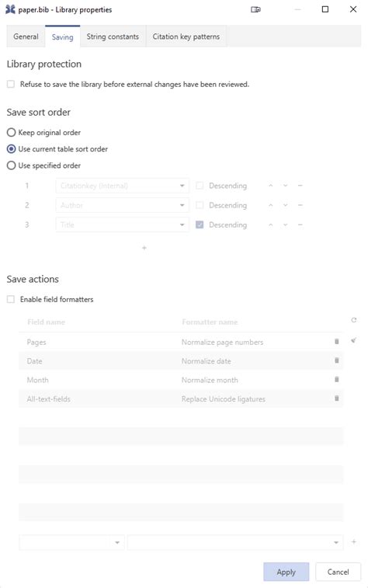Reset save actions with refresh icon
The width and height of the screenshot is (368, 588).
point(353,320)
